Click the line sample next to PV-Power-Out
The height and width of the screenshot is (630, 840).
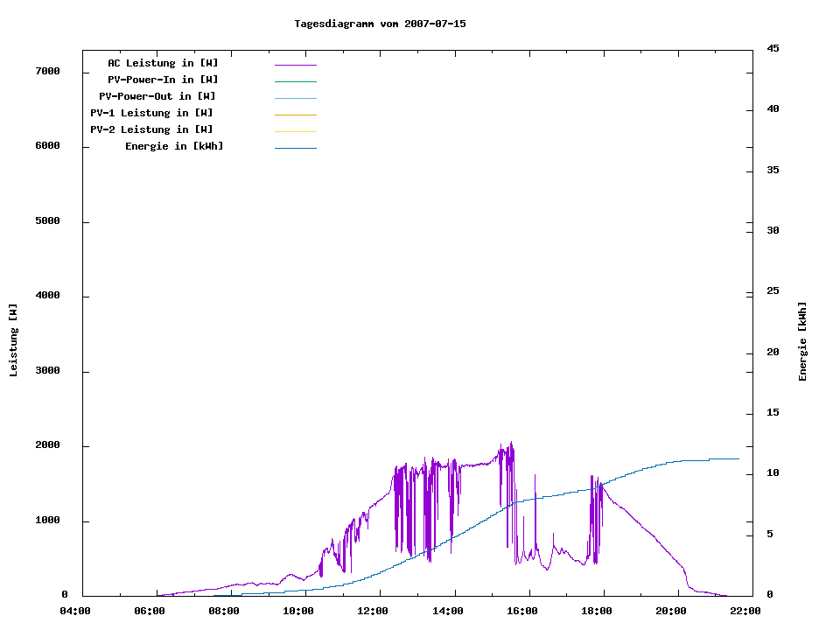tap(295, 98)
